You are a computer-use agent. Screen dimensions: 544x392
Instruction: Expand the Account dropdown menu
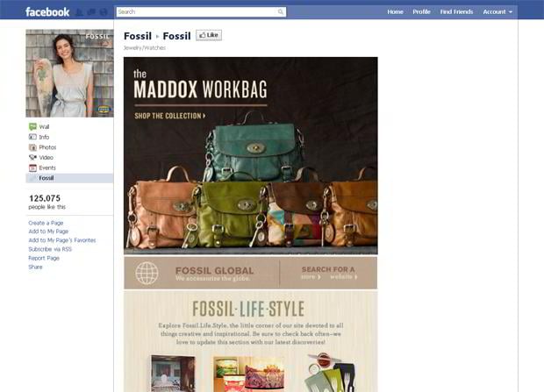tap(497, 11)
